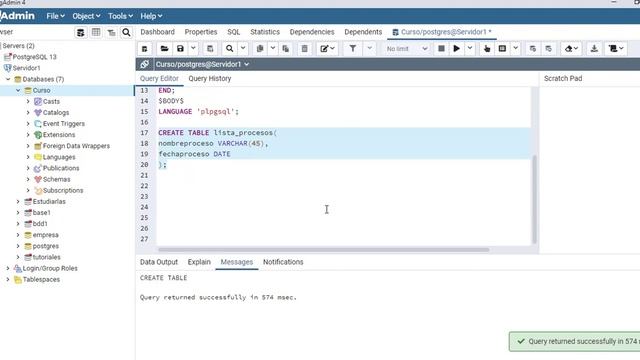Click the editor horizontal scrollbar
The height and width of the screenshot is (360, 640).
[x=324, y=249]
